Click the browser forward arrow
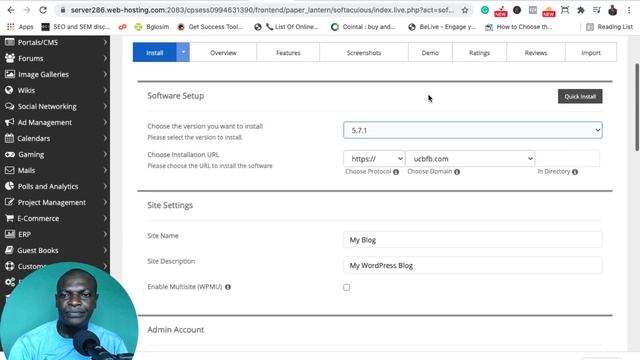This screenshot has width=640, height=360. coord(27,10)
